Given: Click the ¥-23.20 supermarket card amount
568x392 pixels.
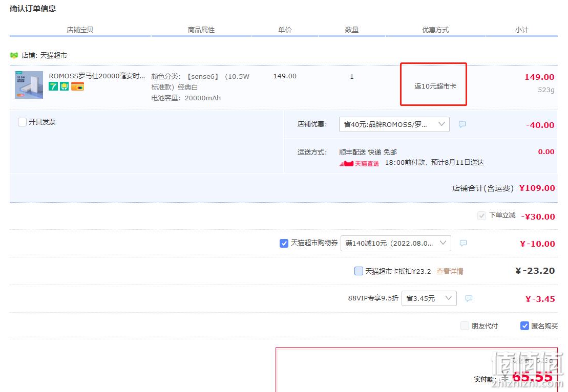Looking at the screenshot, I should 535,271.
